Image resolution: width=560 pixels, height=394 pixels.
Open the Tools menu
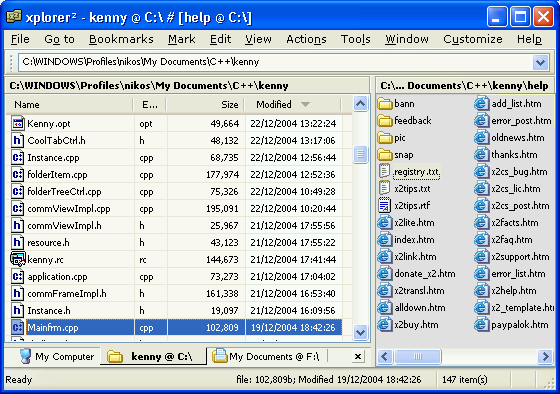[355, 39]
